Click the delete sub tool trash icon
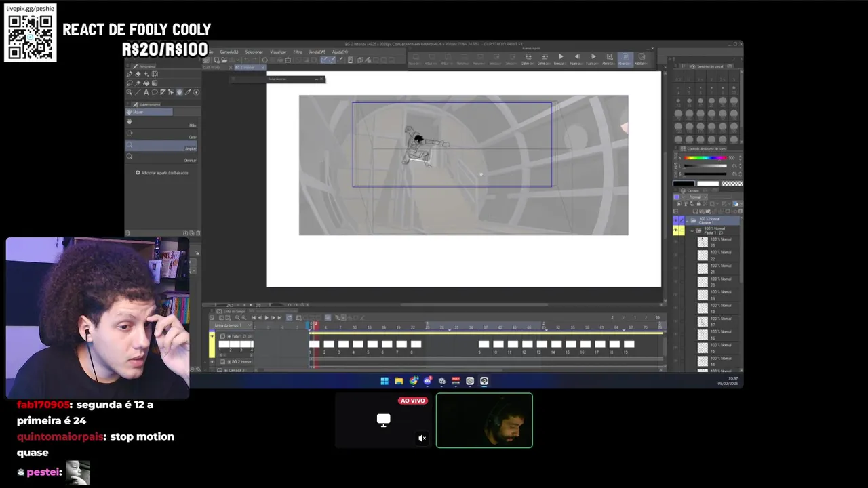This screenshot has height=488, width=868. point(197,233)
